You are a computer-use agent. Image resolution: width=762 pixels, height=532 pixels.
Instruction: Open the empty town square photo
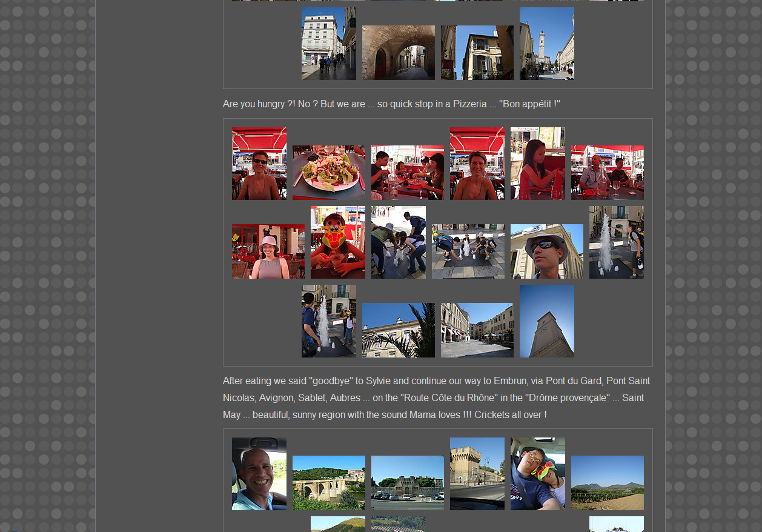coord(477,330)
